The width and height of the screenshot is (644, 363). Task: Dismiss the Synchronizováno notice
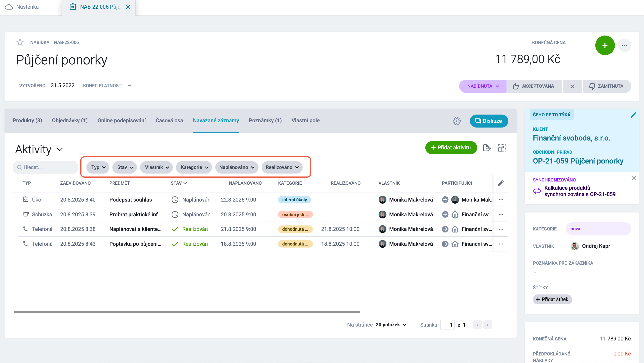pos(634,178)
